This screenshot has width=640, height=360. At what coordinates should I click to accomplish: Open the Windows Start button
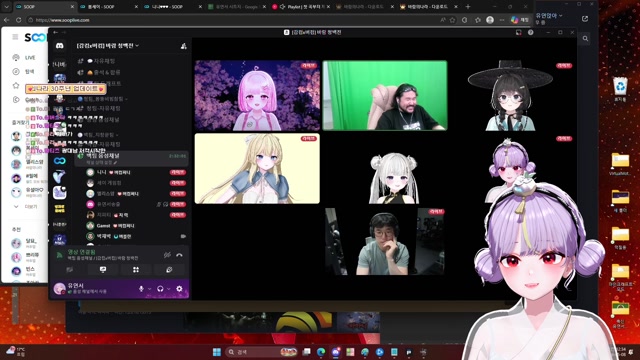217,352
